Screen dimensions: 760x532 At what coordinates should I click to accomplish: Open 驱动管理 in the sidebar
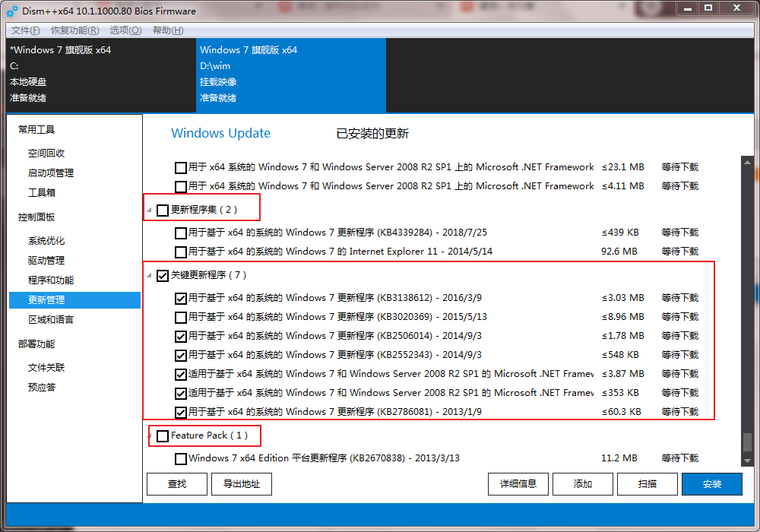pyautogui.click(x=46, y=261)
